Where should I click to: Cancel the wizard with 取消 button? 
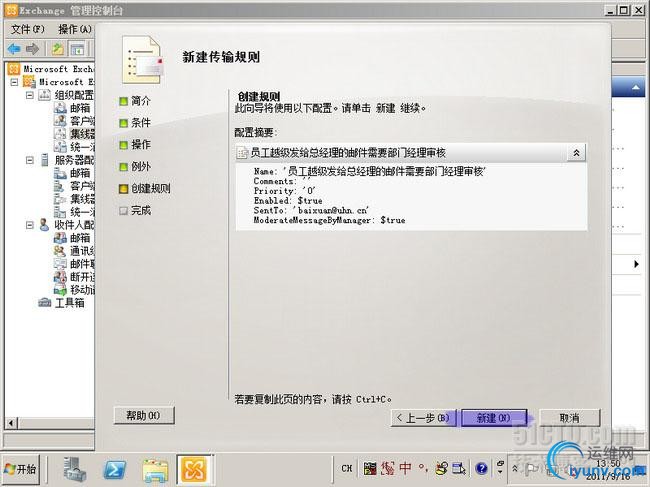[570, 418]
